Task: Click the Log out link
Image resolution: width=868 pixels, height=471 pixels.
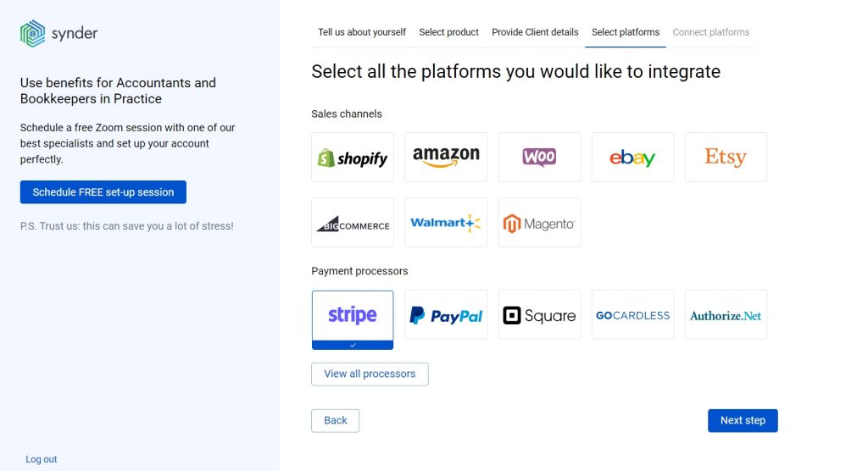Action: pyautogui.click(x=41, y=459)
